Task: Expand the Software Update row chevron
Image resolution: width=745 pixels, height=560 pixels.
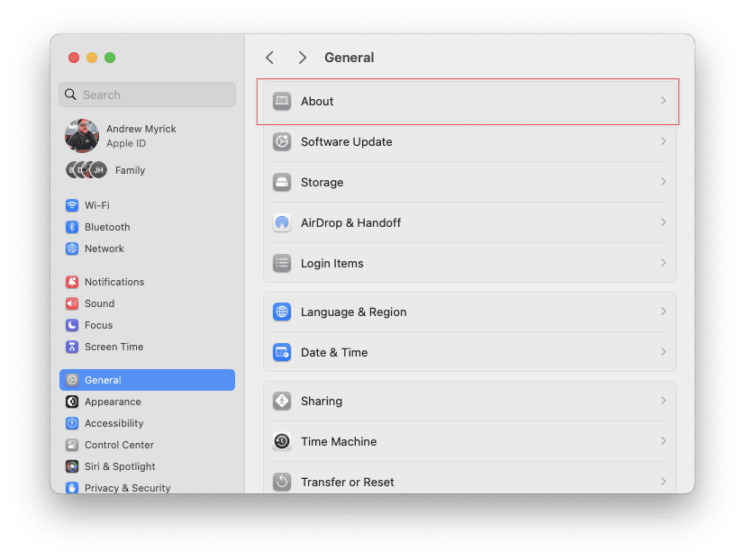Action: click(x=663, y=141)
